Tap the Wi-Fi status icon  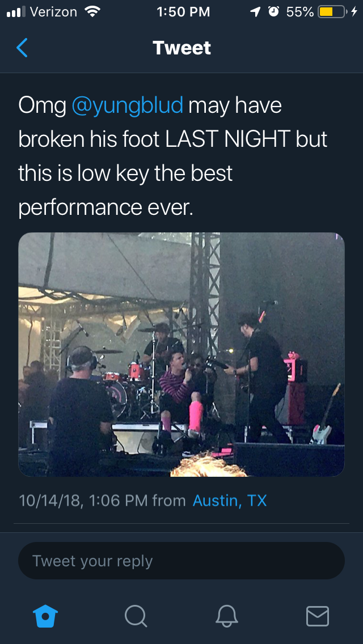tap(92, 12)
